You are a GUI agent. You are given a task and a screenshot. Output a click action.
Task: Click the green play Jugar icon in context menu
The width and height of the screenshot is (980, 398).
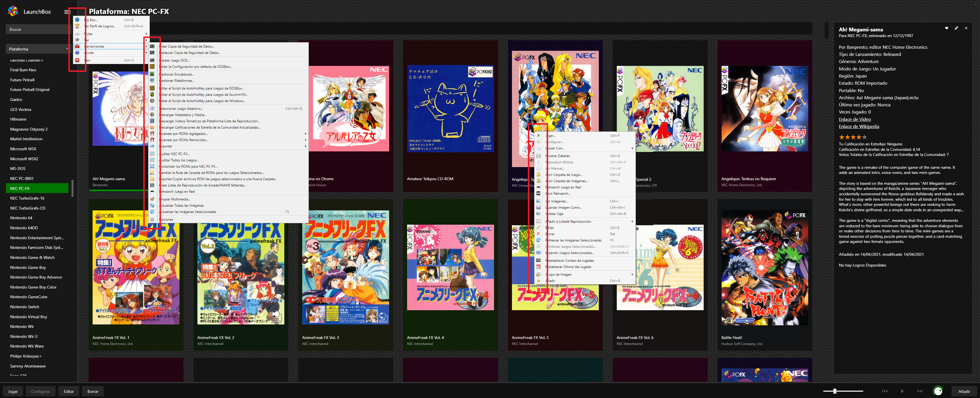pos(538,136)
